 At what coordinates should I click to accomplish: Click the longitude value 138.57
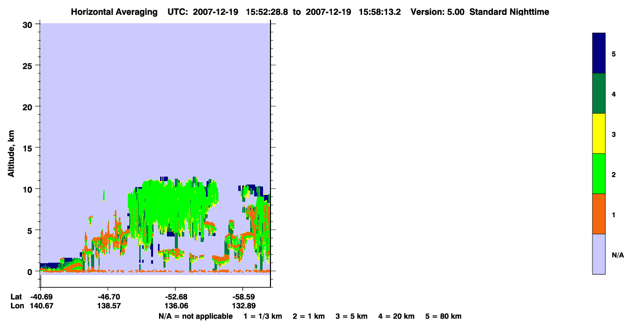pos(108,306)
